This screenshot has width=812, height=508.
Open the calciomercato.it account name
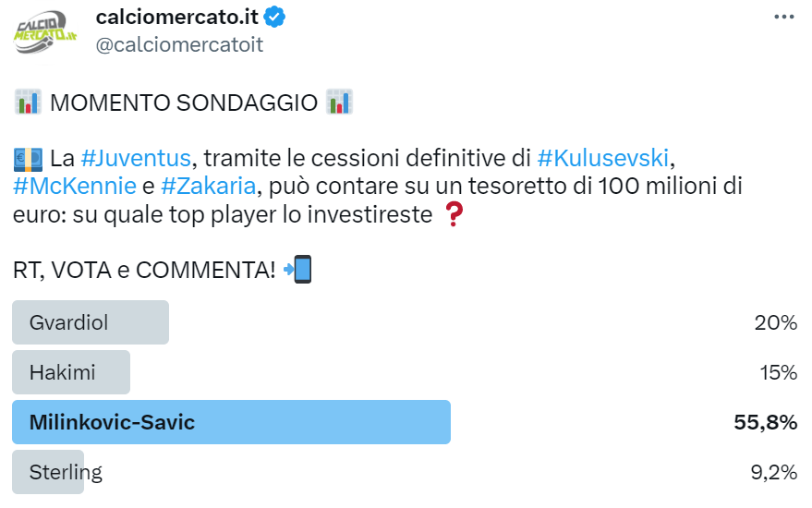coord(176,17)
